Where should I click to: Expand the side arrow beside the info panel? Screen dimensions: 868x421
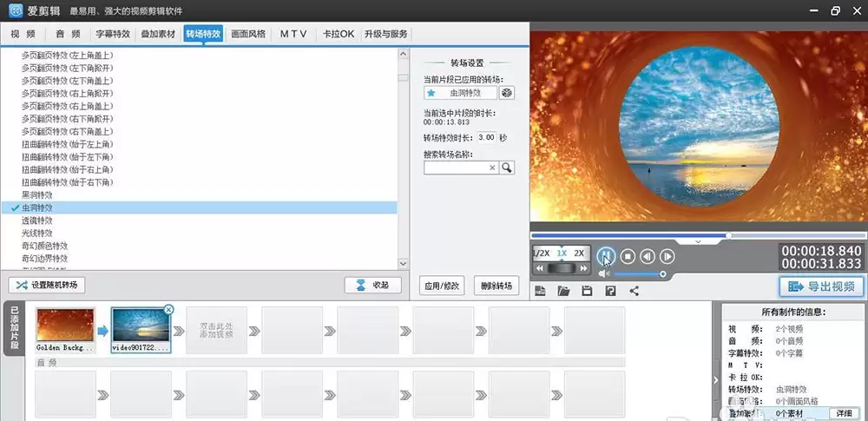(716, 380)
